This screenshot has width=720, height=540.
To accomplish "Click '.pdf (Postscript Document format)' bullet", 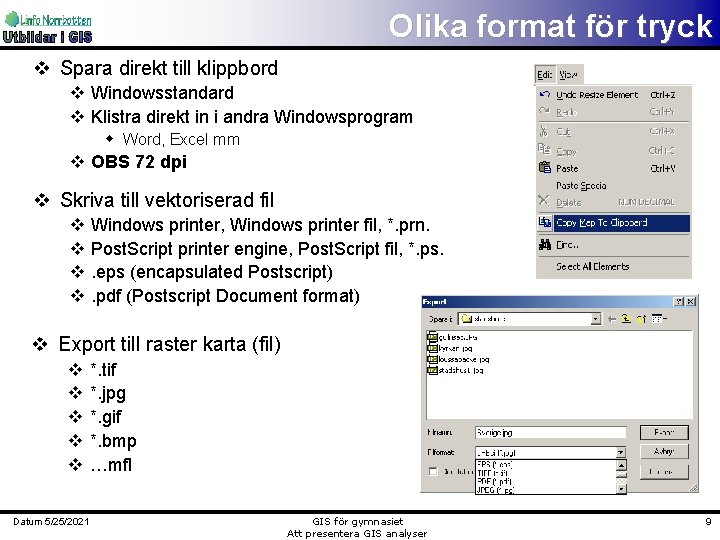I will click(225, 296).
